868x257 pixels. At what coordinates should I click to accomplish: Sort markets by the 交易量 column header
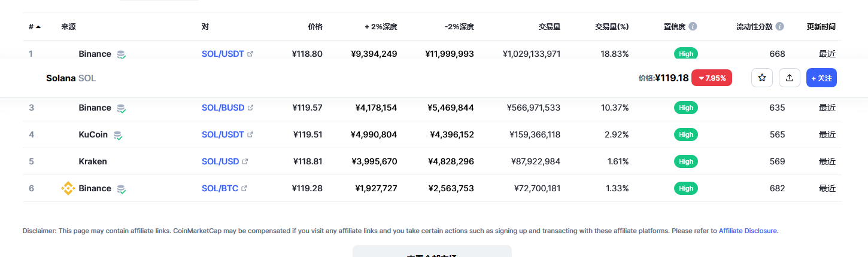[x=549, y=27]
